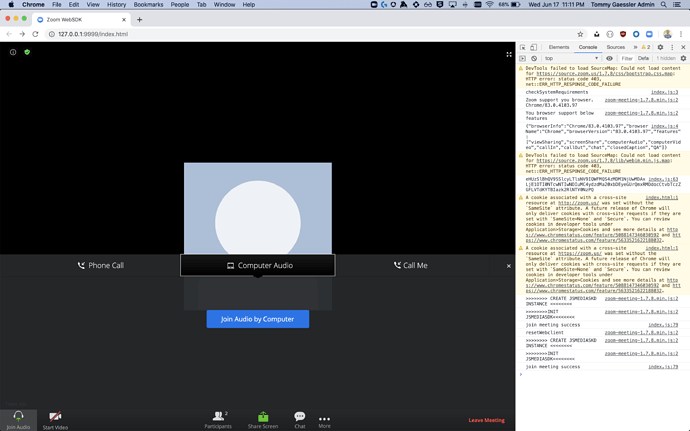Screen dimensions: 690x431
Task: Open the Default log levels dropdown
Action: tap(643, 58)
